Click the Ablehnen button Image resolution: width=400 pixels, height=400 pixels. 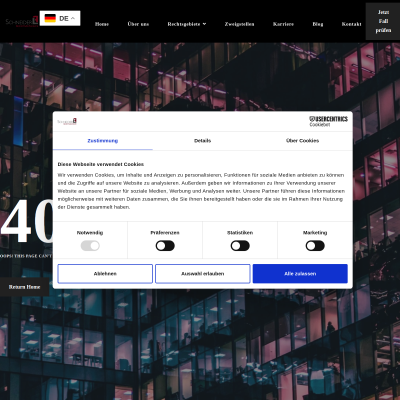tap(105, 274)
